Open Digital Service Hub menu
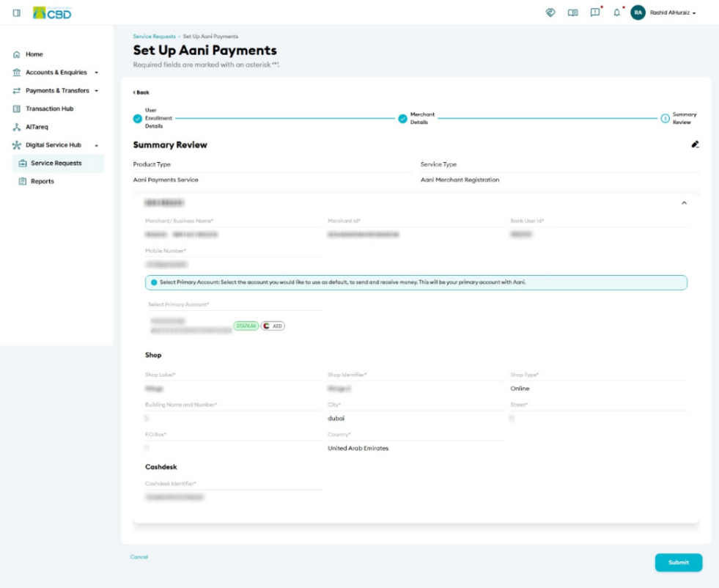Viewport: 719px width, 588px height. click(54, 145)
